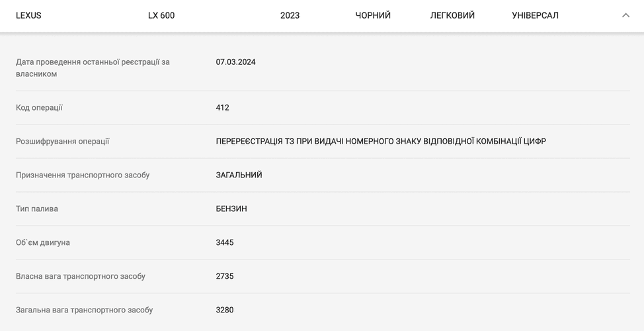Click the УНІВЕРСАЛ body type text
644x331 pixels.
(535, 16)
